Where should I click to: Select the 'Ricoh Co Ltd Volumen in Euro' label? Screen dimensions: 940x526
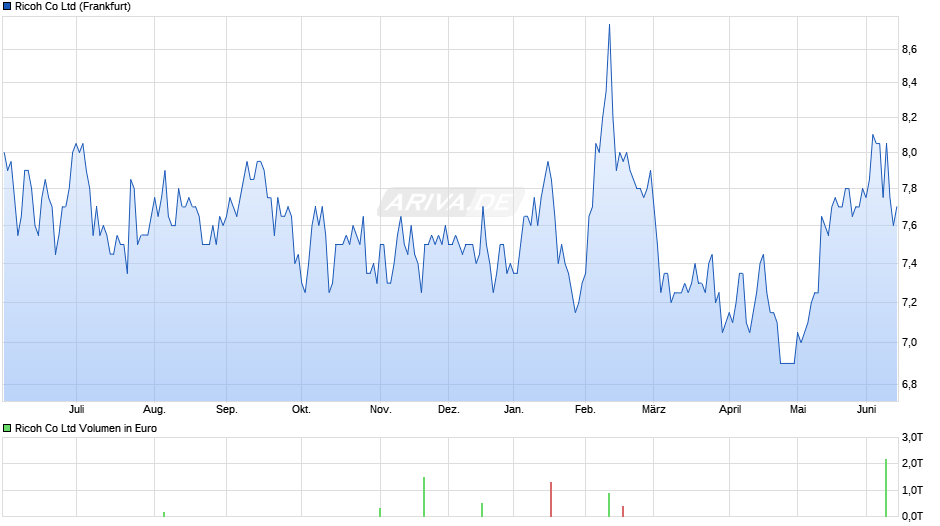point(86,428)
